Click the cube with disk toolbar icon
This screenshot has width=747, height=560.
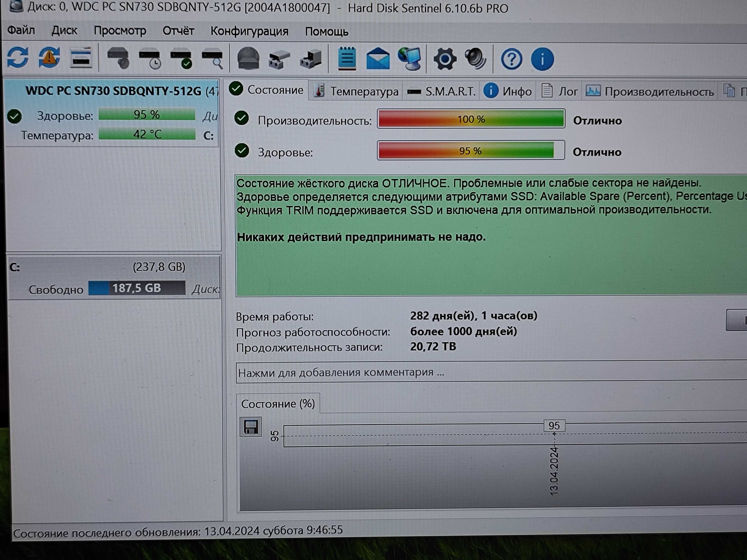pos(311,59)
